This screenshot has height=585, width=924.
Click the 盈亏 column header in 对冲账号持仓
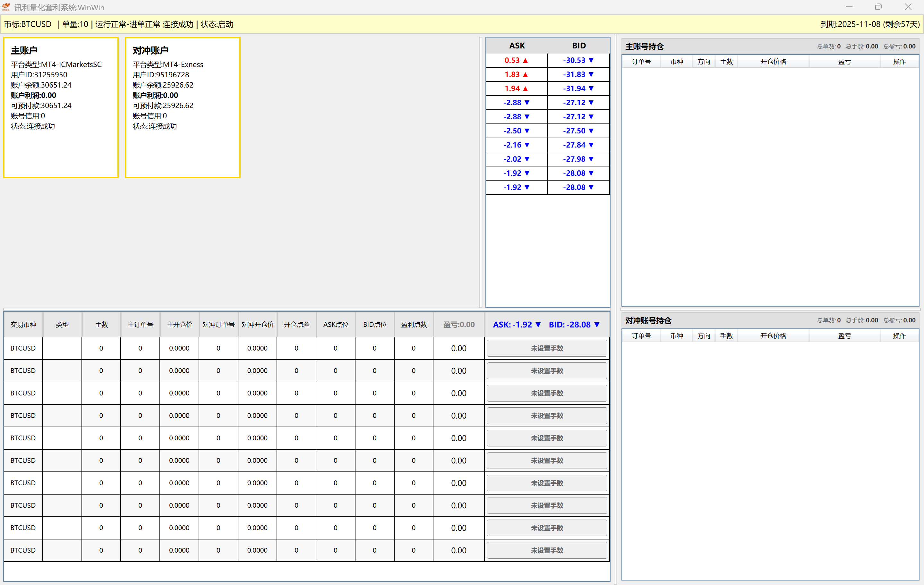point(844,336)
